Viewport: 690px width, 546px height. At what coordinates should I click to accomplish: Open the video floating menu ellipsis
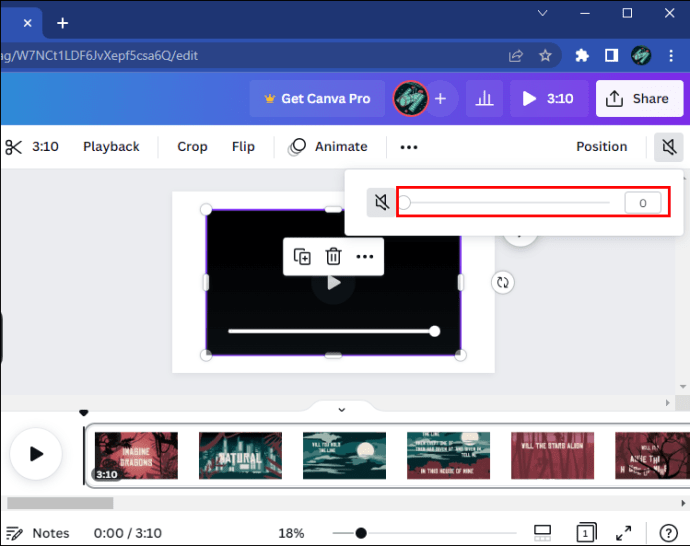364,257
